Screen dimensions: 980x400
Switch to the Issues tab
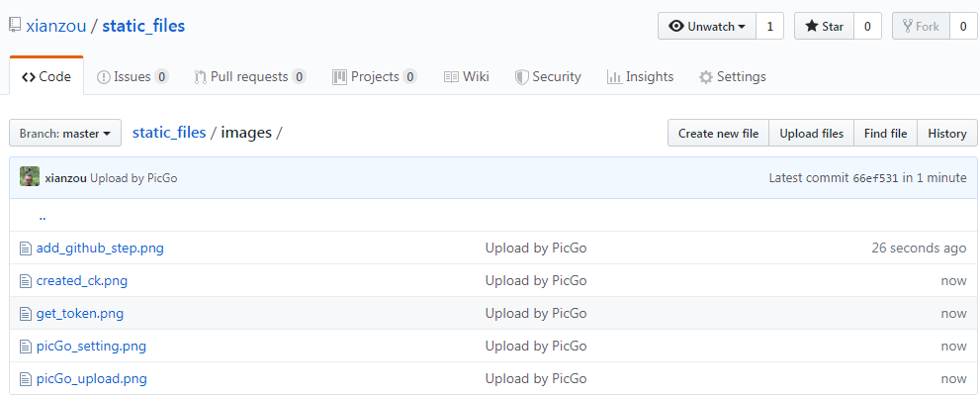click(x=133, y=76)
